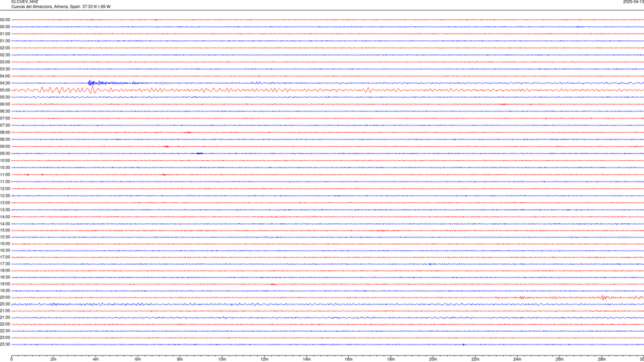The height and width of the screenshot is (362, 644).
Task: Choose the 14:00 hour label
Action: pos(5,217)
